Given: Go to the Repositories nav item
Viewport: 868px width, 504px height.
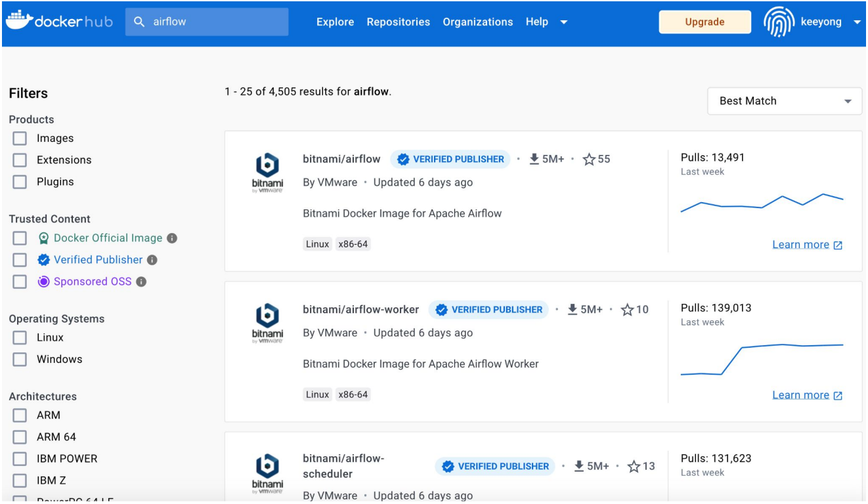Looking at the screenshot, I should [x=399, y=22].
